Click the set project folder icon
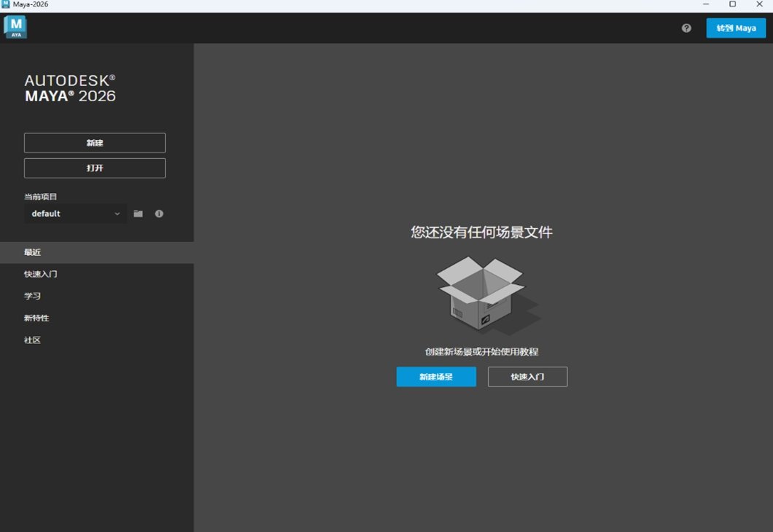The image size is (773, 532). (x=138, y=214)
